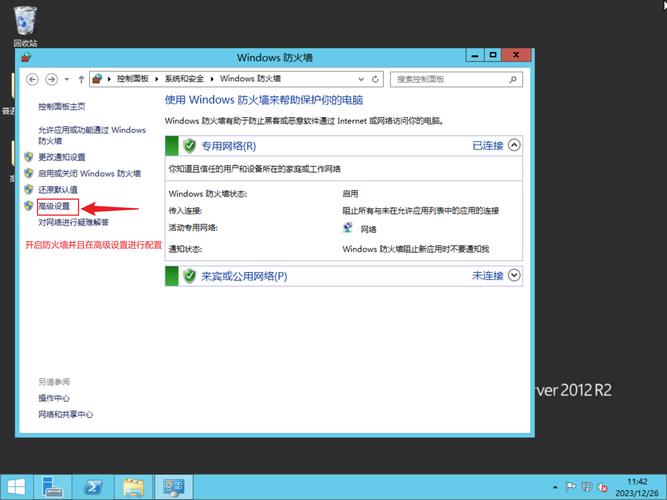
Task: Show hidden tray icons arrow
Action: 555,487
